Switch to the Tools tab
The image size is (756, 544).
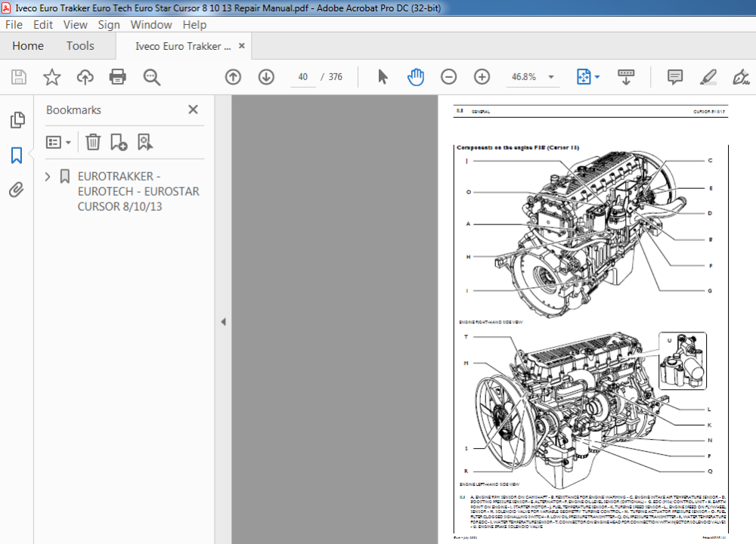tap(80, 46)
